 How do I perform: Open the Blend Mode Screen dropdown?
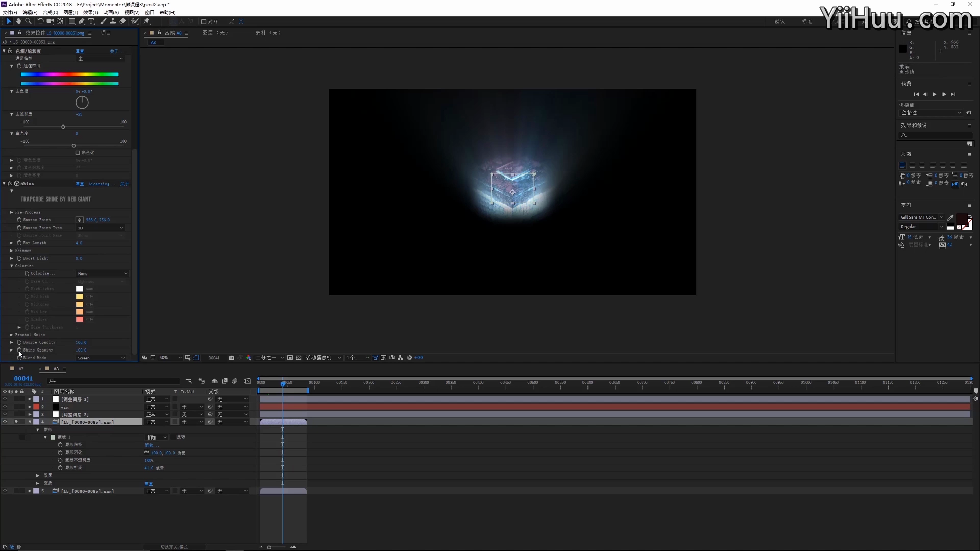pos(101,358)
